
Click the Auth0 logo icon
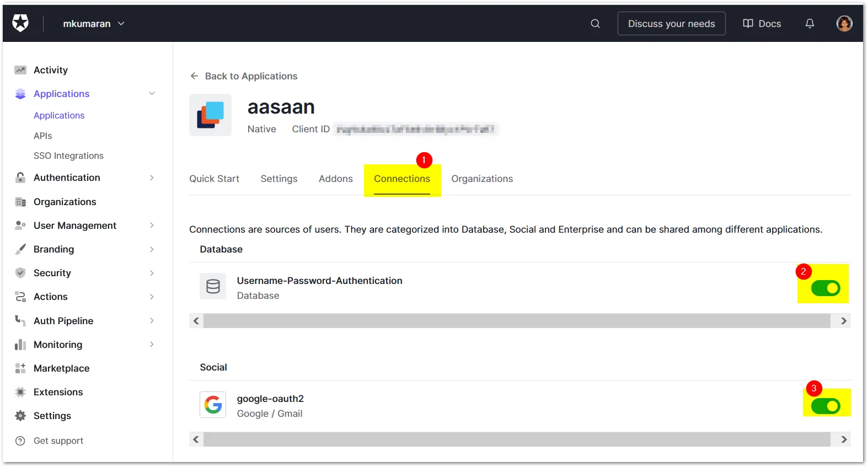click(20, 23)
